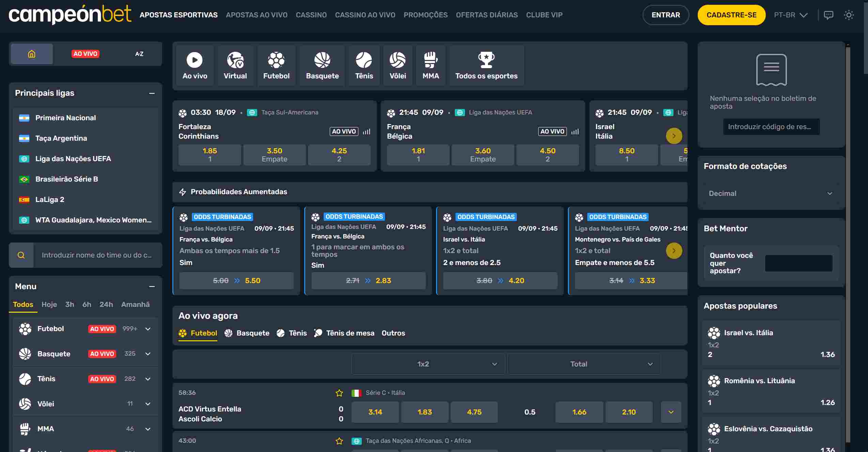The image size is (868, 452).
Task: Select boosted odds 4.20 Israel vs Itália
Action: click(x=500, y=281)
